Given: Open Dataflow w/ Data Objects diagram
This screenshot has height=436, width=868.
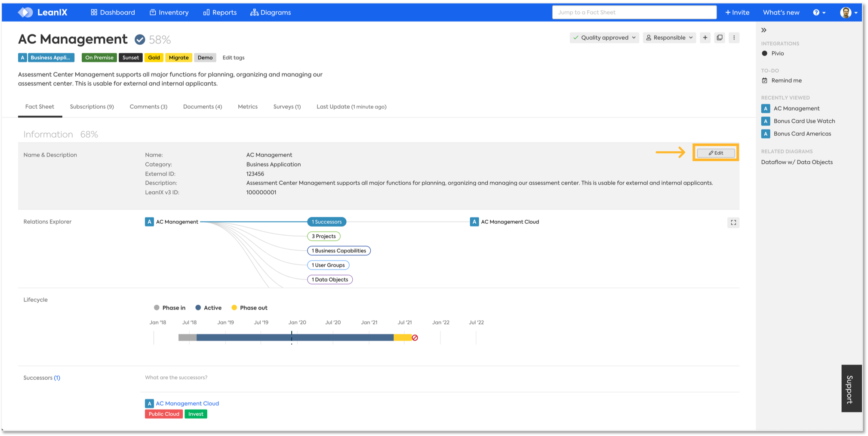Looking at the screenshot, I should click(x=797, y=162).
